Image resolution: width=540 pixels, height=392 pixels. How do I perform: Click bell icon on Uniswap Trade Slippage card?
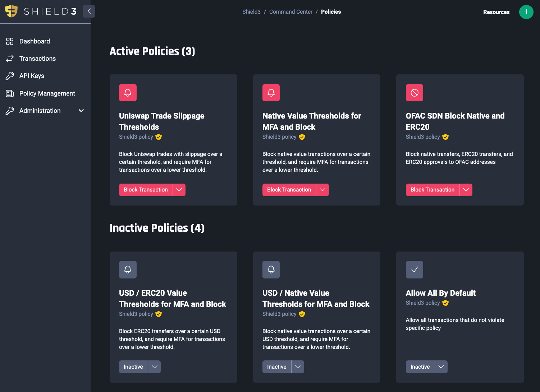pyautogui.click(x=128, y=93)
